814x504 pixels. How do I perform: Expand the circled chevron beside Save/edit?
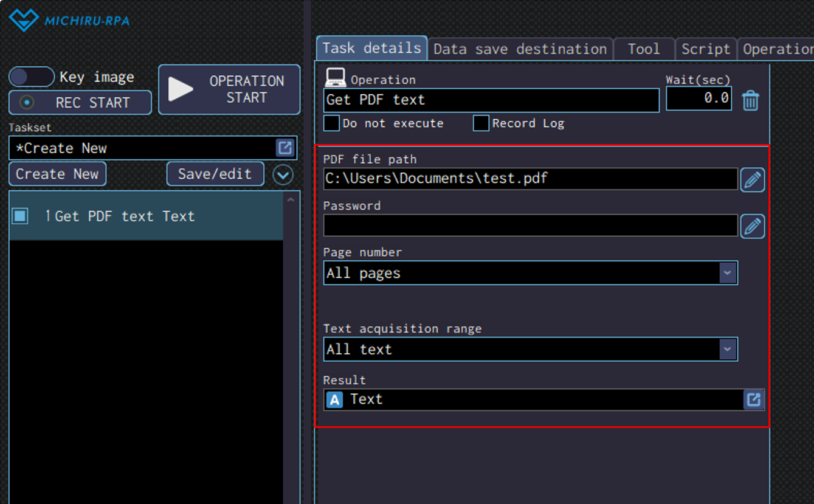pos(283,175)
